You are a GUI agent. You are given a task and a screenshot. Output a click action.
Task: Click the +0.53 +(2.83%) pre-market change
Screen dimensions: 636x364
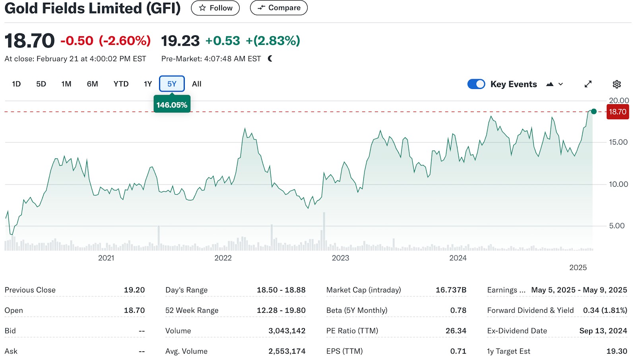coord(253,41)
